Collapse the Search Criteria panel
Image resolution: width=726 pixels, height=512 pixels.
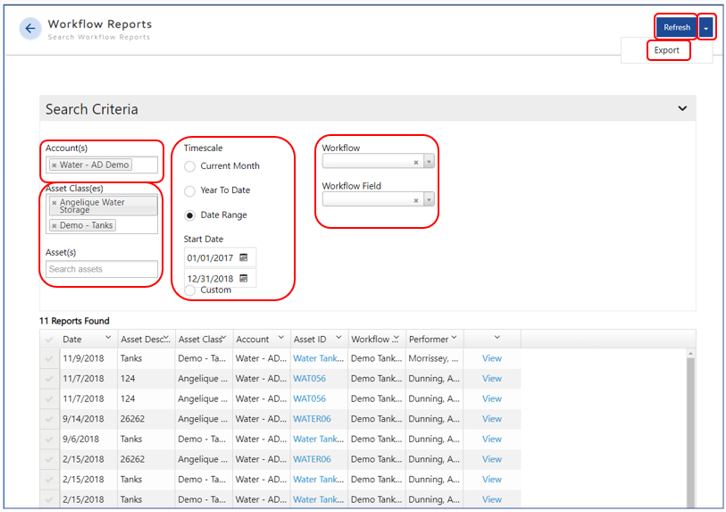pyautogui.click(x=682, y=109)
